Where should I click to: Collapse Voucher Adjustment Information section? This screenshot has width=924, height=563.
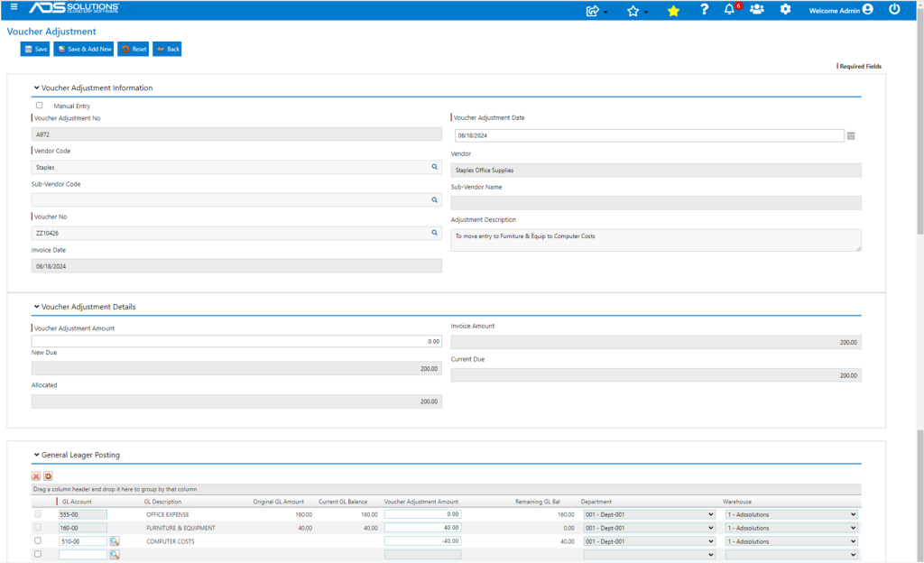coord(36,88)
